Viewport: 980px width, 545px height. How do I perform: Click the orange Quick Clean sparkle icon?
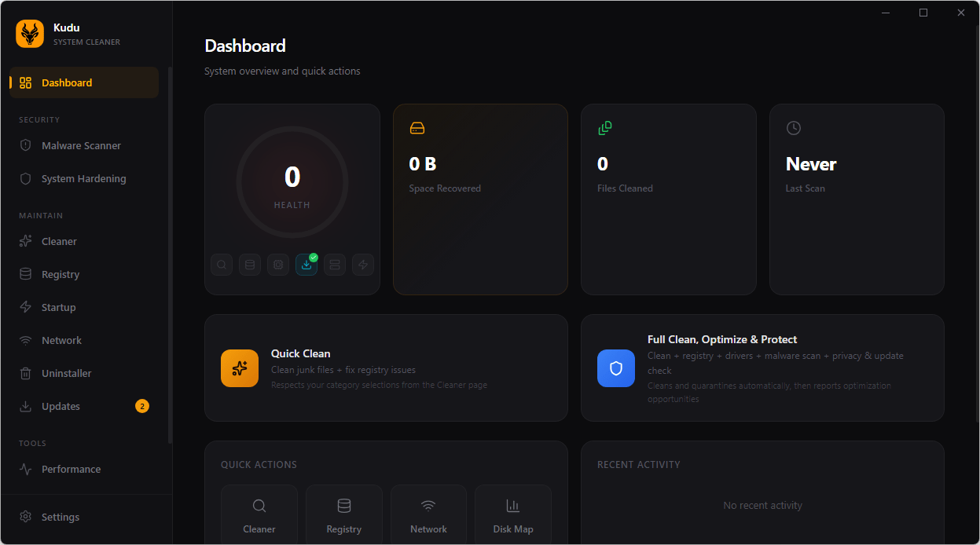(240, 368)
